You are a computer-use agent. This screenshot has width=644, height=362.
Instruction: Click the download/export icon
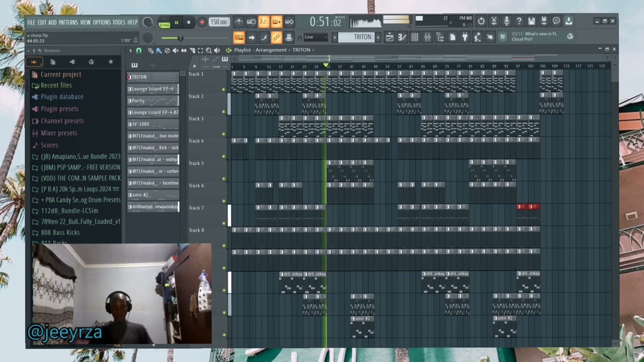(569, 21)
